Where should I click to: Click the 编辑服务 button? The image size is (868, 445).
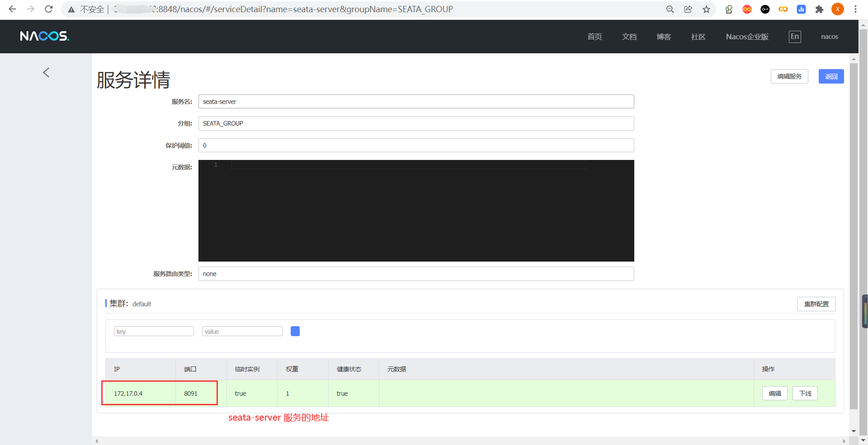point(789,76)
